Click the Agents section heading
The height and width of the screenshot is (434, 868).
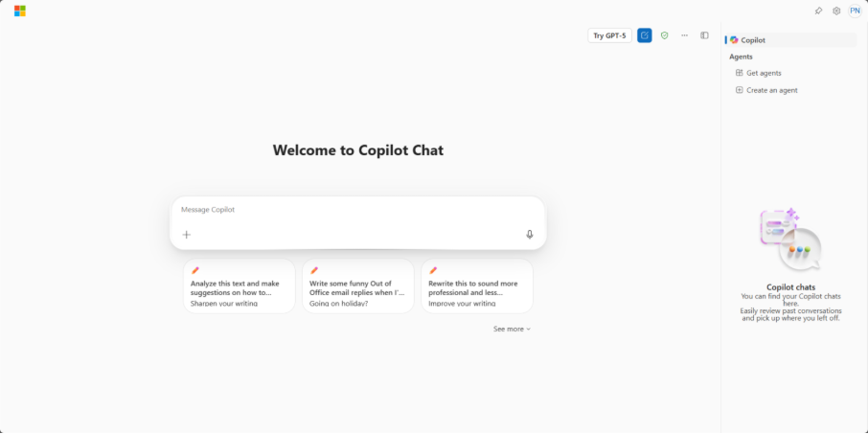pyautogui.click(x=741, y=57)
